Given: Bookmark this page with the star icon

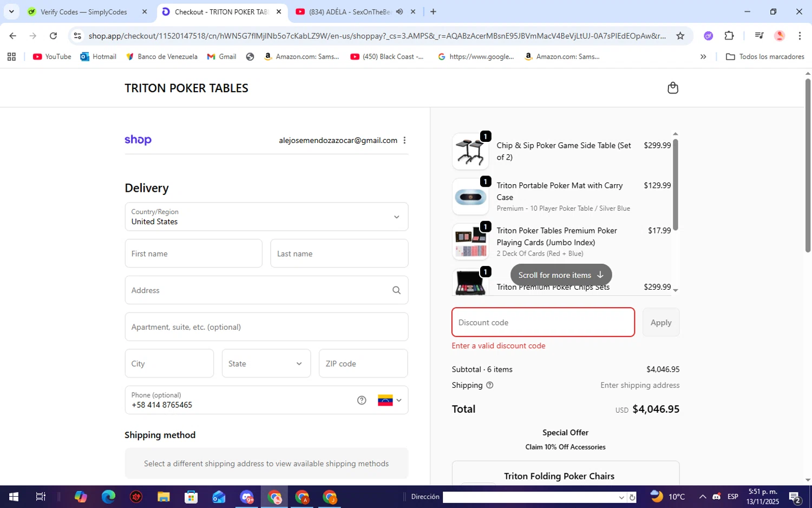Looking at the screenshot, I should coord(680,36).
